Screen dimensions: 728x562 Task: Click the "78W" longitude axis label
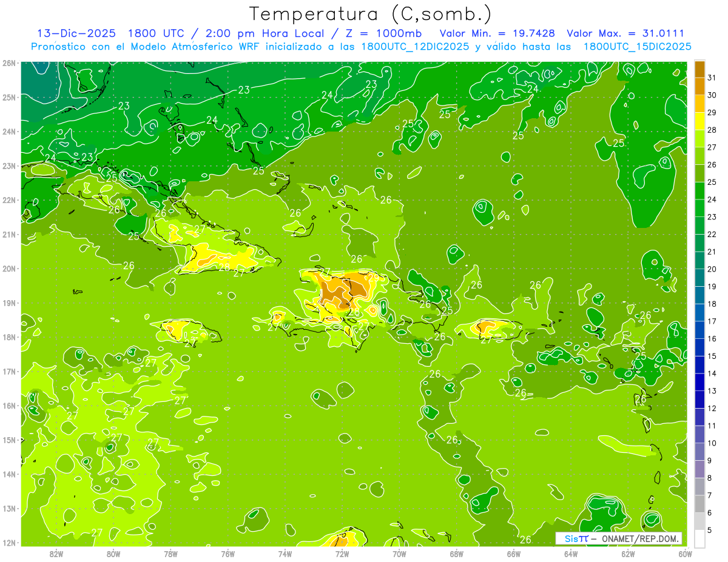pyautogui.click(x=170, y=554)
